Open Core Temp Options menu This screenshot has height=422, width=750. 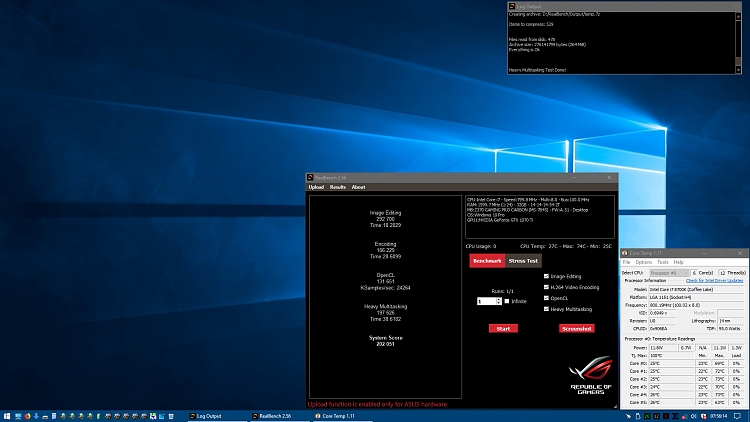(643, 262)
